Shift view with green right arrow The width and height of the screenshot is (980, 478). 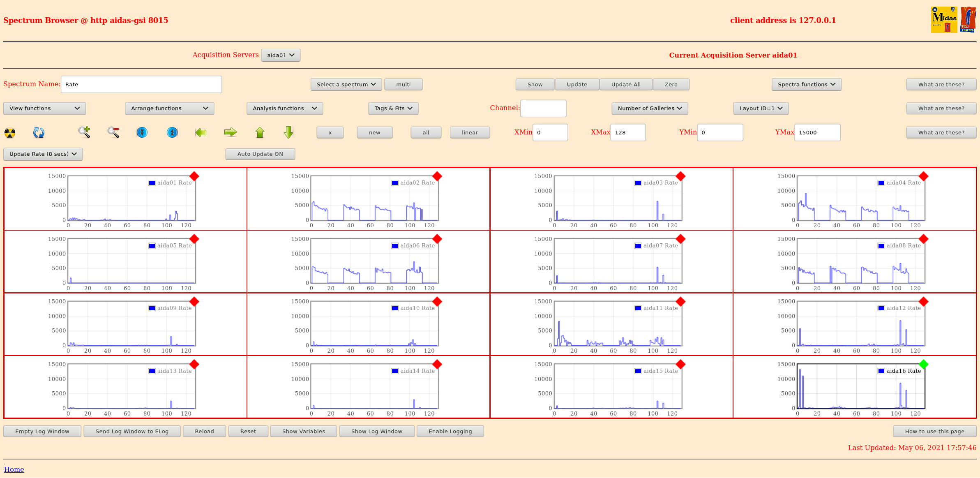[x=231, y=132]
